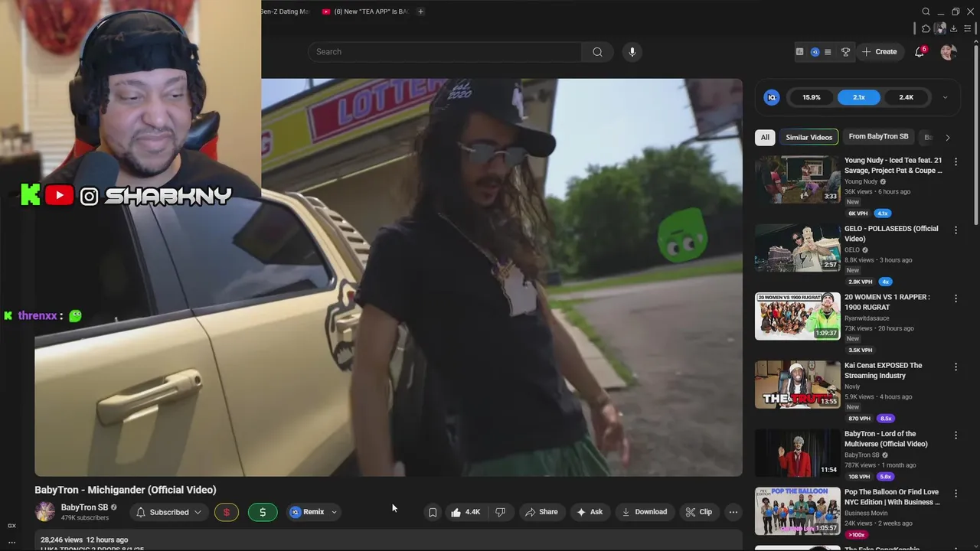Screen dimensions: 980x551
Task: Click the green dollar-sign button
Action: pyautogui.click(x=263, y=512)
